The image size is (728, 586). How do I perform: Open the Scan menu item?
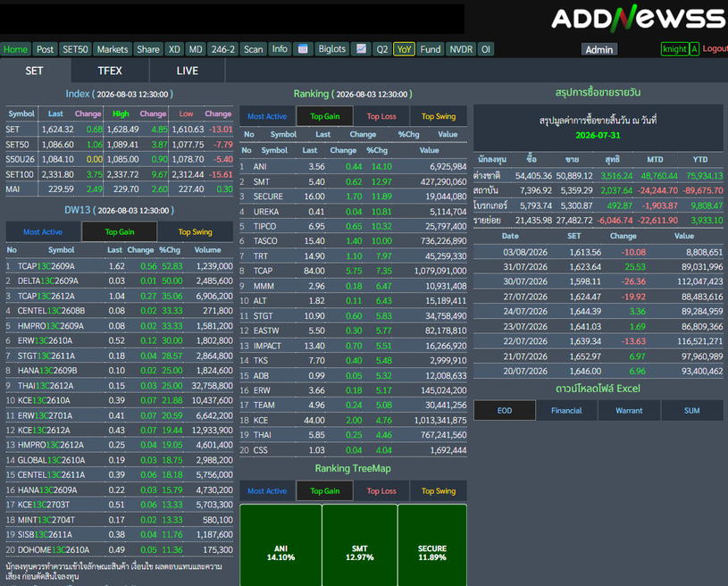coord(254,49)
